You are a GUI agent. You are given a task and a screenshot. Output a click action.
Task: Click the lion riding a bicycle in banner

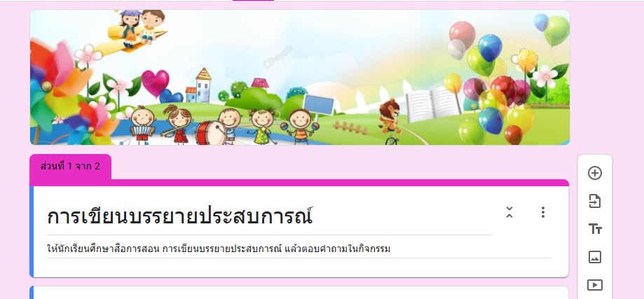(x=390, y=121)
